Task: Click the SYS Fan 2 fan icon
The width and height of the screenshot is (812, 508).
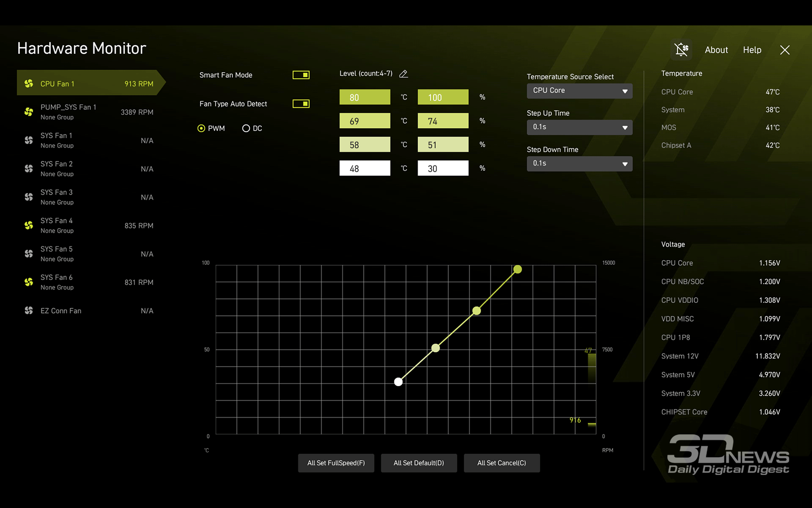Action: 29,169
